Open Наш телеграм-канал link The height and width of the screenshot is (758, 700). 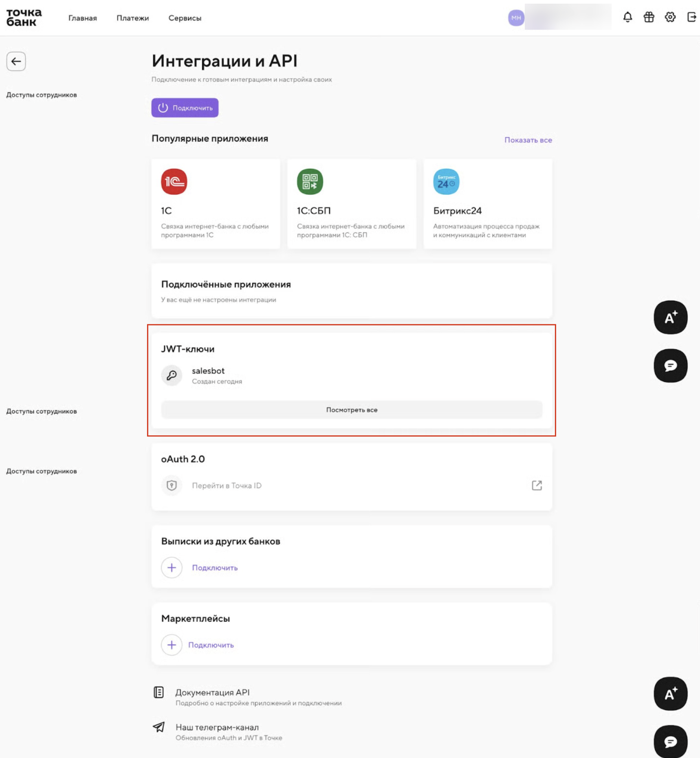(217, 727)
